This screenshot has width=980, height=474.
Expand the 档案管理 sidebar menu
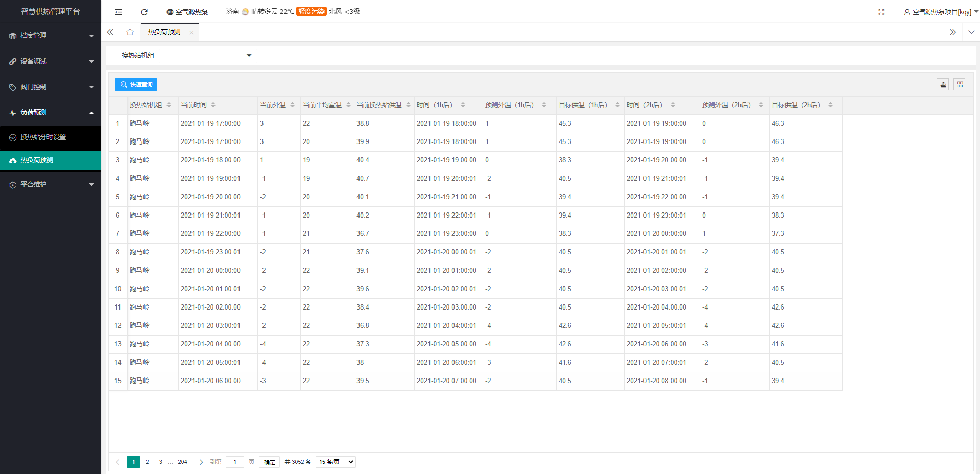pyautogui.click(x=51, y=36)
